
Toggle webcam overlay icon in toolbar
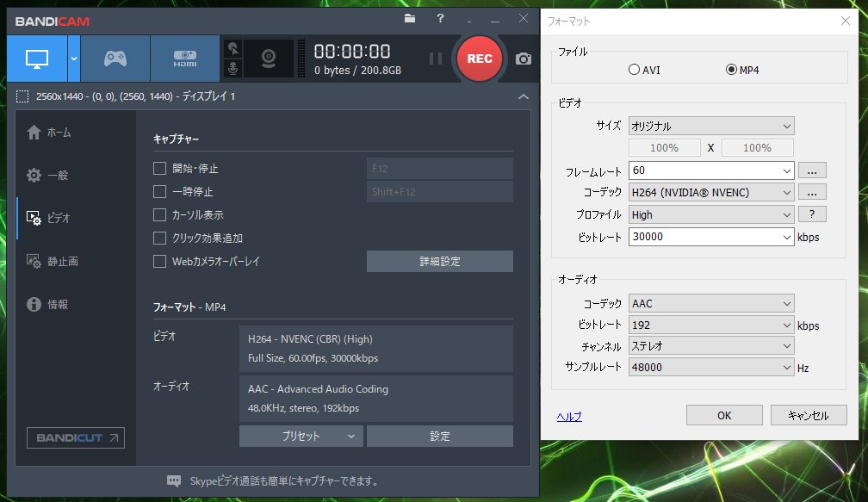click(269, 58)
